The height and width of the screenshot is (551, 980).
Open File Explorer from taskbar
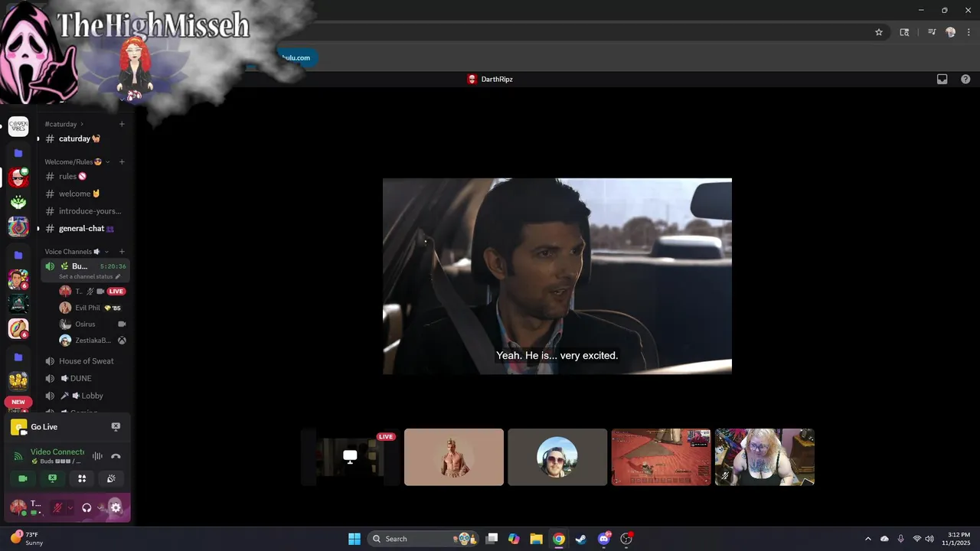pos(537,539)
